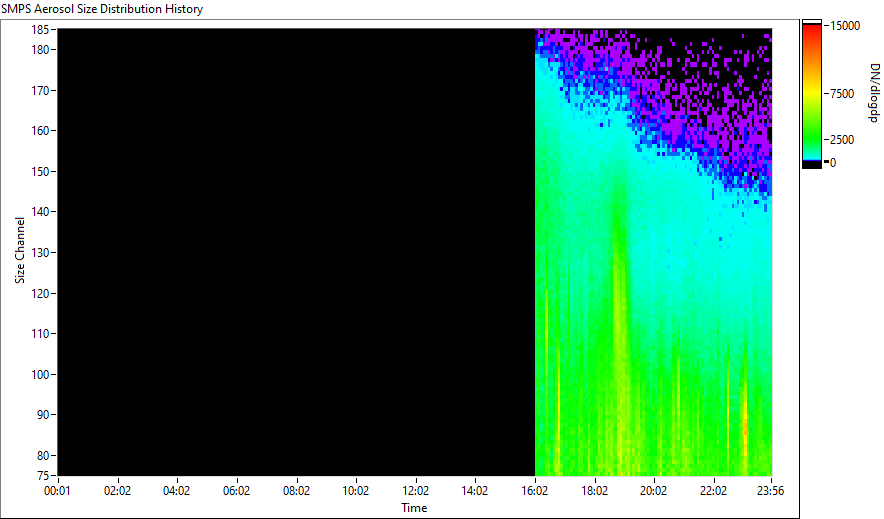Viewport: 884px width, 519px height.
Task: Click the 04:02 time axis label
Action: click(176, 491)
